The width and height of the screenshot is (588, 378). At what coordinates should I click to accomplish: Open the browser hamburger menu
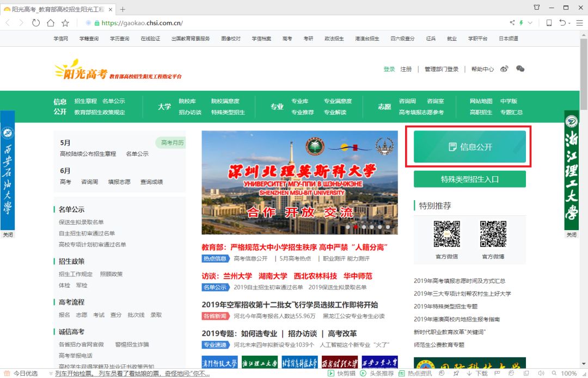580,23
